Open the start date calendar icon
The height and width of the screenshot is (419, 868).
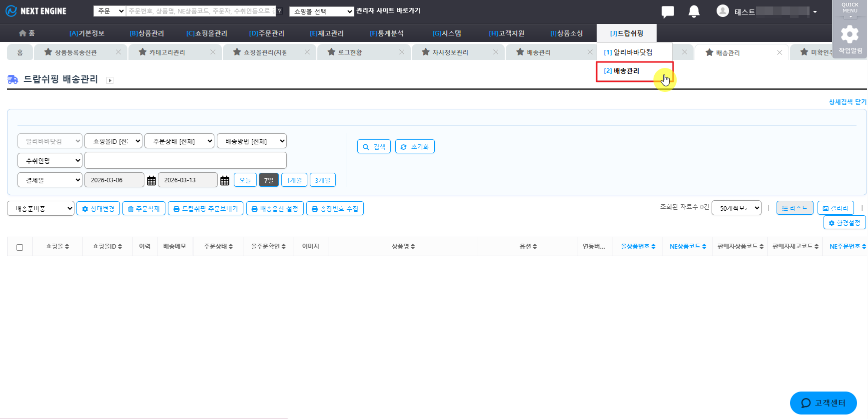[x=151, y=181]
